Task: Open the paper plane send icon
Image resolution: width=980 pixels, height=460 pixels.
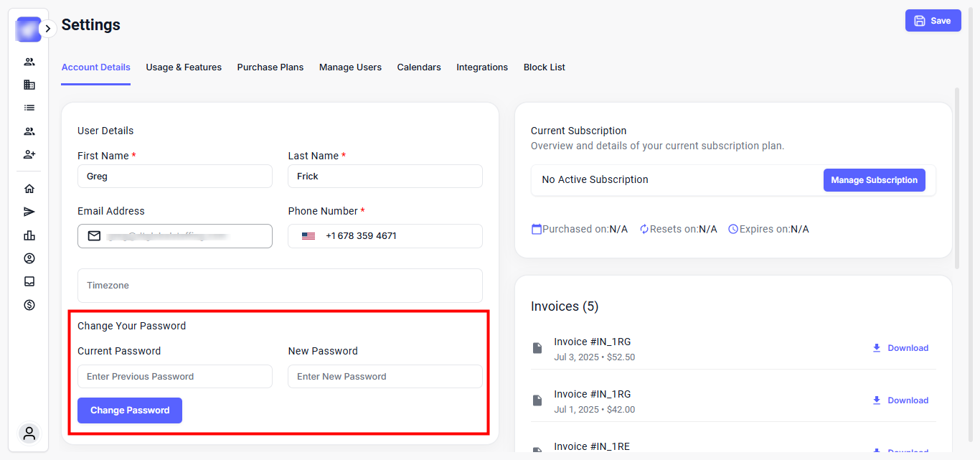Action: click(x=29, y=212)
